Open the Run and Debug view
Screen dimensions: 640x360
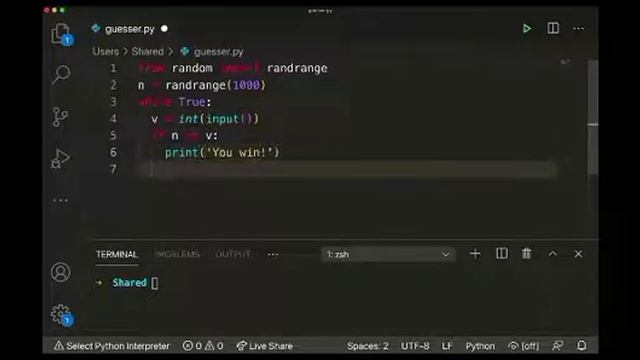pos(60,158)
